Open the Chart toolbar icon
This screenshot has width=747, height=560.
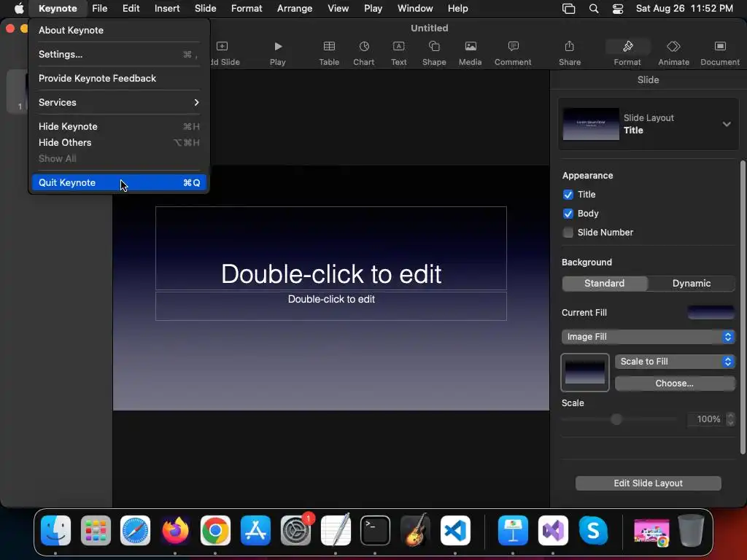(364, 46)
